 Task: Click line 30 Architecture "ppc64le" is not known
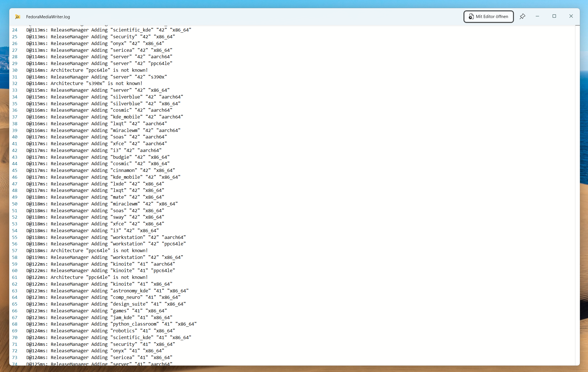(87, 70)
